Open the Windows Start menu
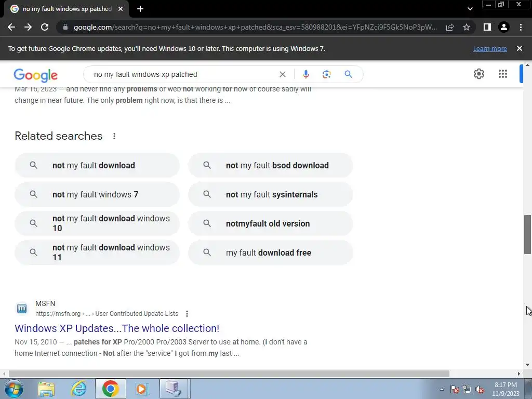Screen dimensions: 532x399 [14, 389]
